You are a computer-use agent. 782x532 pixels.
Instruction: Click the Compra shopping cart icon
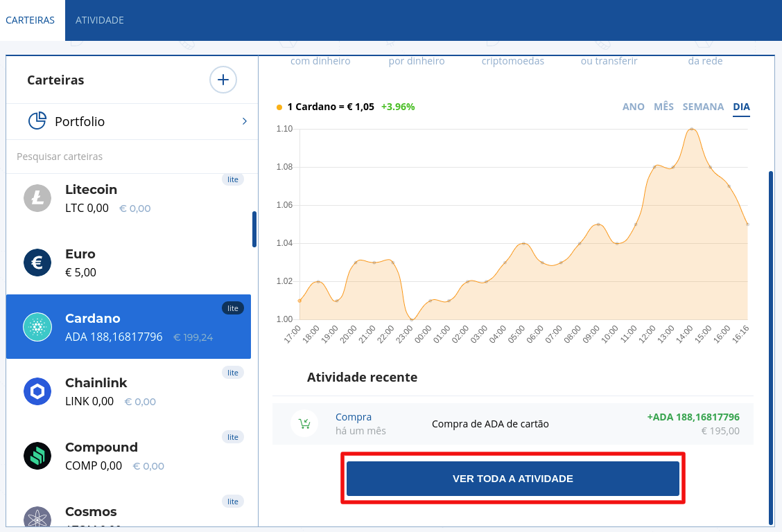point(304,424)
